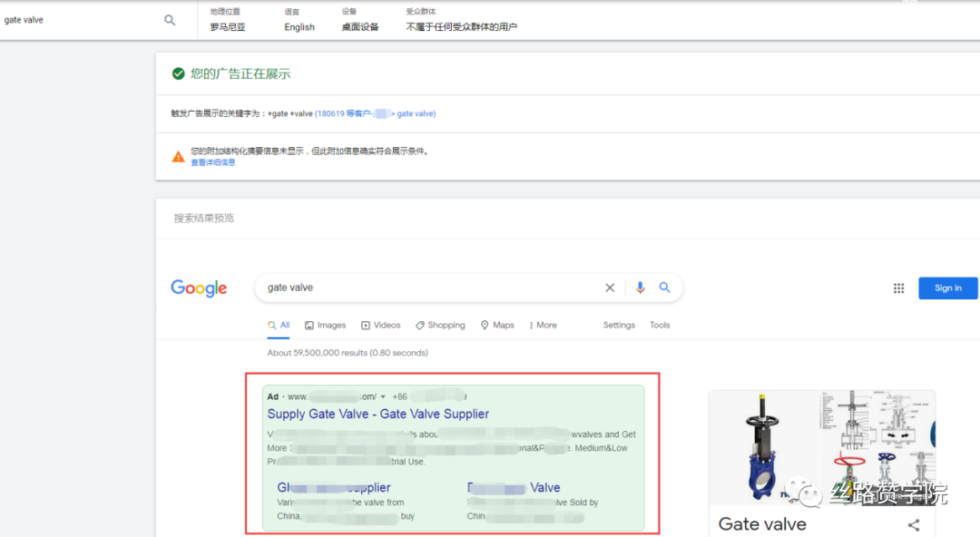
Task: Open the 地理位置 selector showing 罗马尼亚
Action: coord(226,20)
